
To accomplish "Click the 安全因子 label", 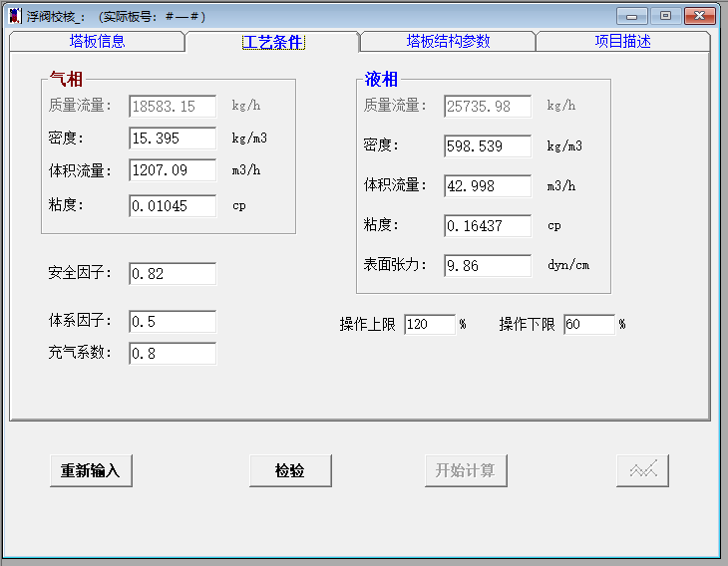I will click(x=80, y=273).
